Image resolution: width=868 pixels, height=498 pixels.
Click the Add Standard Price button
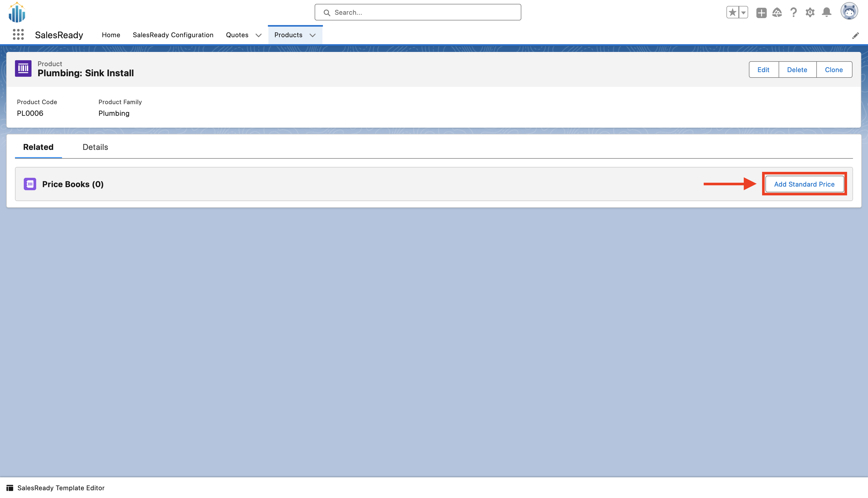(x=804, y=184)
